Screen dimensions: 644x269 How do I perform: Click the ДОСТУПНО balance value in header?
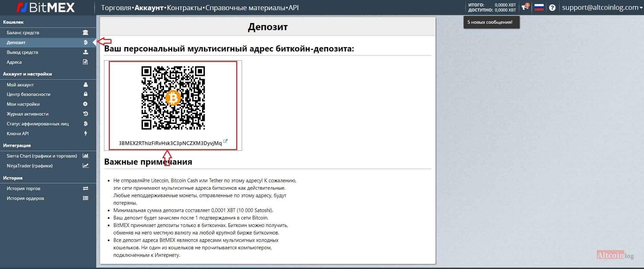click(505, 10)
